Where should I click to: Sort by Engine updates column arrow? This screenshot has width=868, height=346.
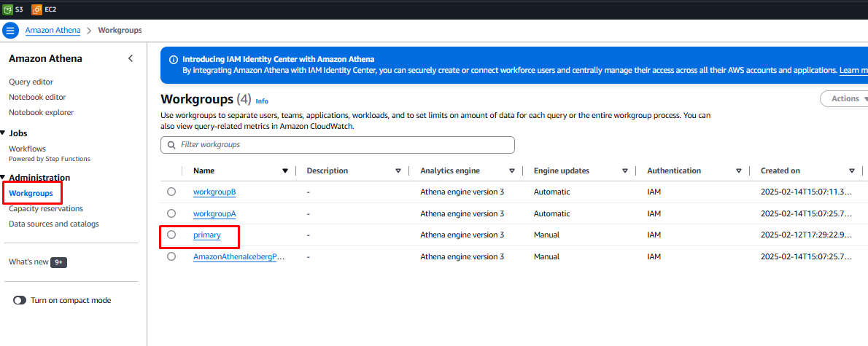(625, 171)
